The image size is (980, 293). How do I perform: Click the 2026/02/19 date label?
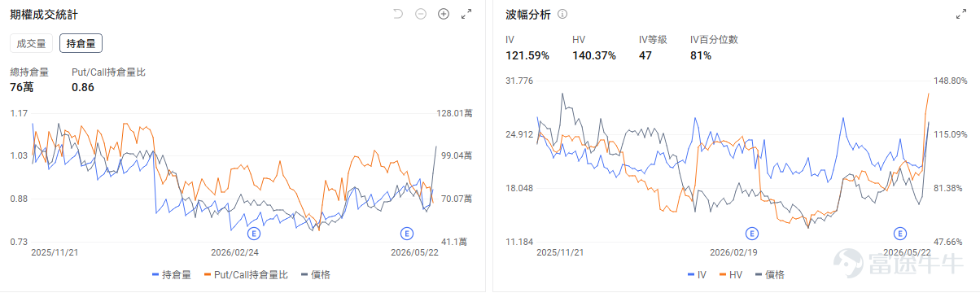(x=734, y=252)
